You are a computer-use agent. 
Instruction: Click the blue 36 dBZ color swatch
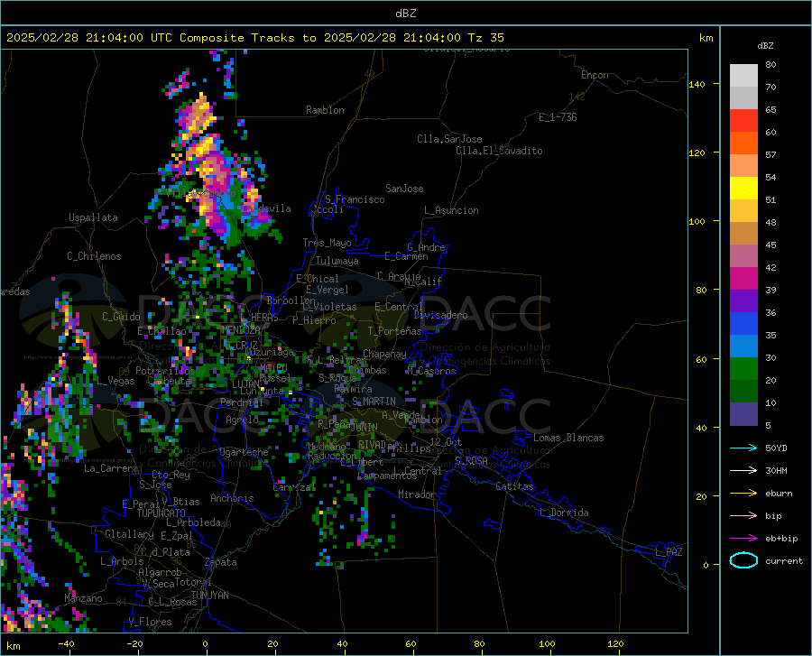[743, 324]
